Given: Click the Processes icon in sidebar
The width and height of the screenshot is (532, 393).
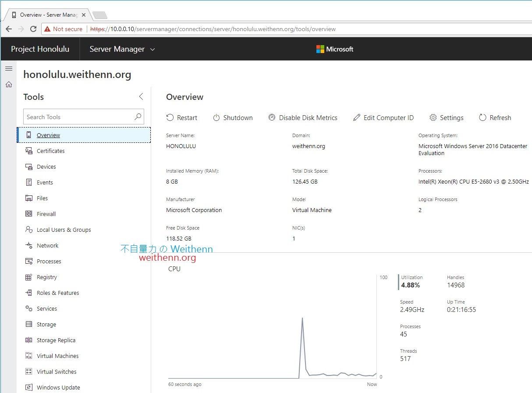Looking at the screenshot, I should click(29, 261).
